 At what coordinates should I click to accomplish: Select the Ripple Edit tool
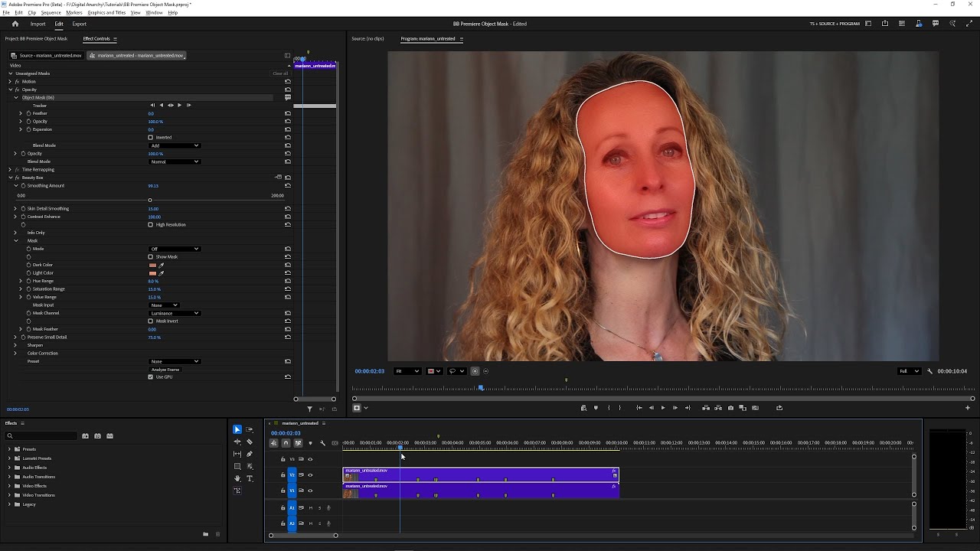pyautogui.click(x=237, y=442)
